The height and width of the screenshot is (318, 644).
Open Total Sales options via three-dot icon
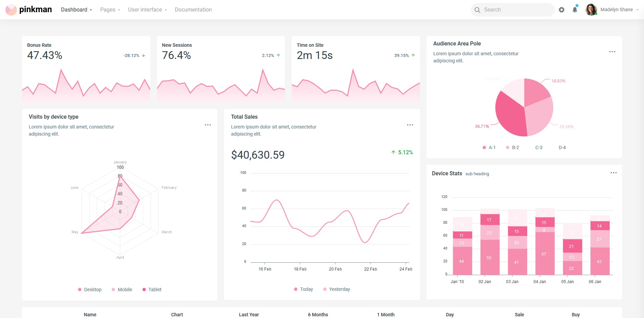point(410,125)
